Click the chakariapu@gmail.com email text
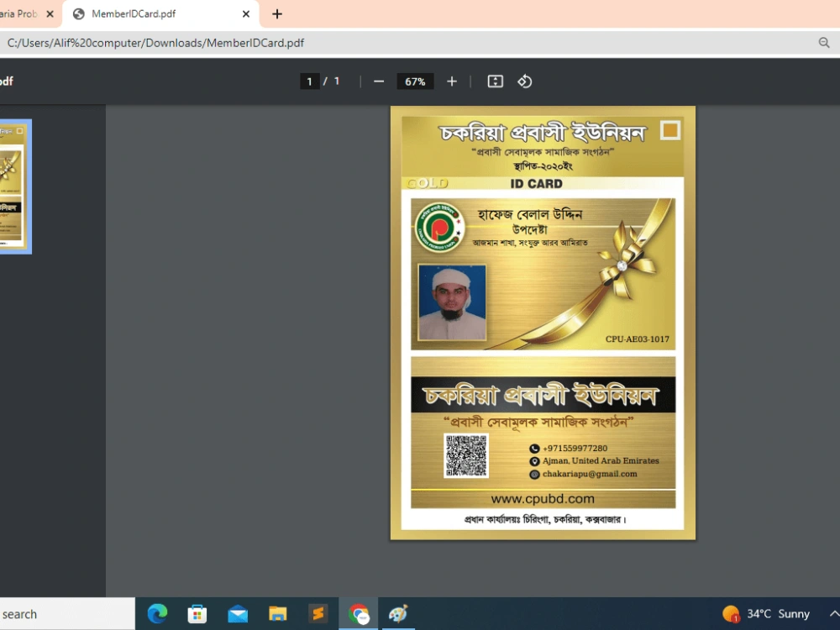 pyautogui.click(x=590, y=474)
